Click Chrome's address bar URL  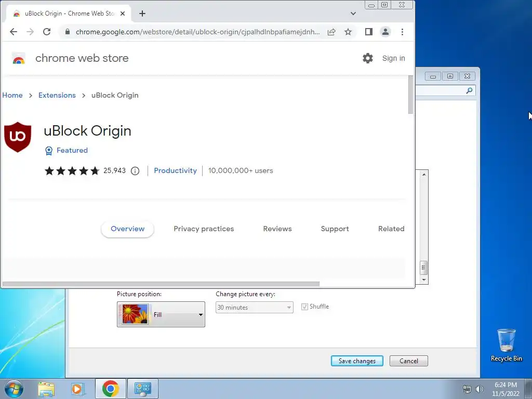click(x=197, y=32)
